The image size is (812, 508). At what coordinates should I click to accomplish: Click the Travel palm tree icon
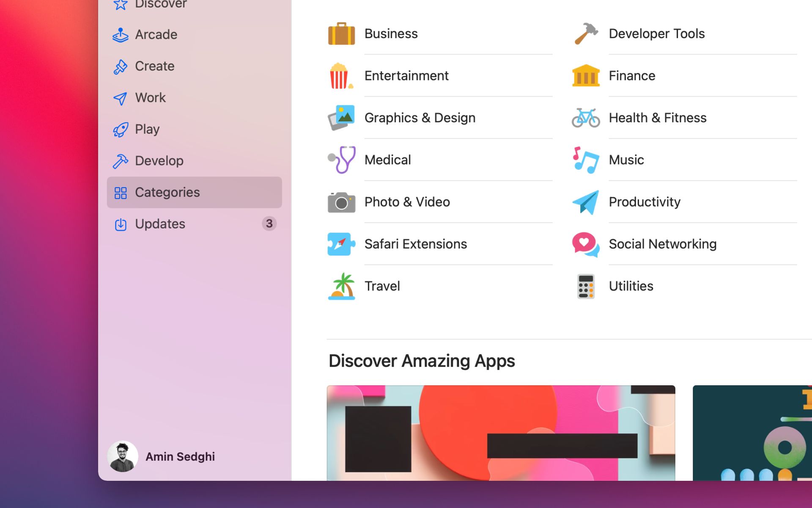(x=341, y=287)
